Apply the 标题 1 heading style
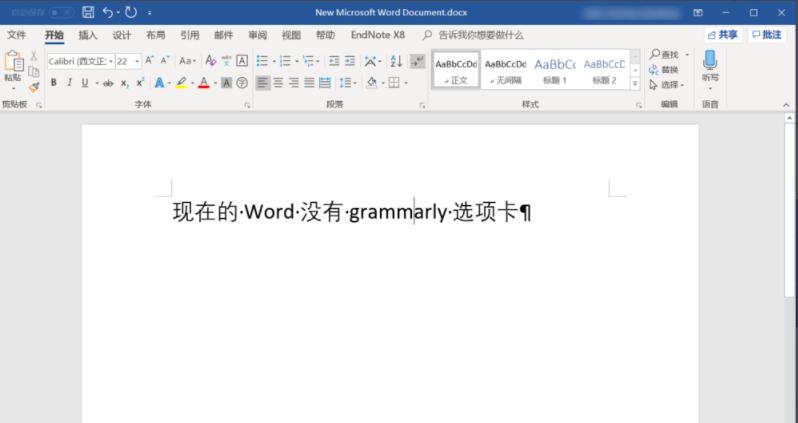Viewport: 798px width, 423px height. [x=554, y=70]
